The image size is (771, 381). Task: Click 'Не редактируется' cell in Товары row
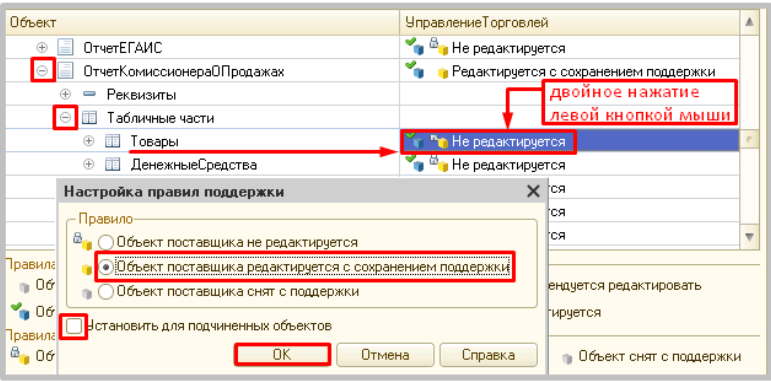[508, 142]
